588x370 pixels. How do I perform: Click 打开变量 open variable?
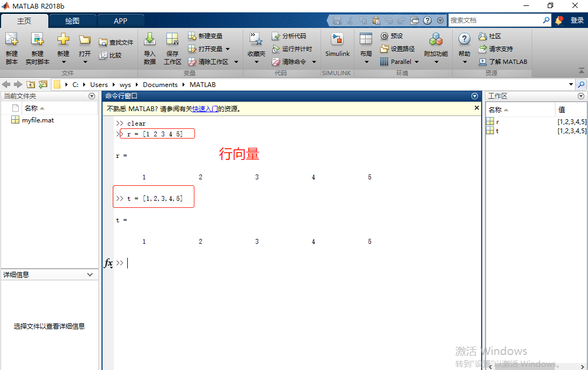205,49
